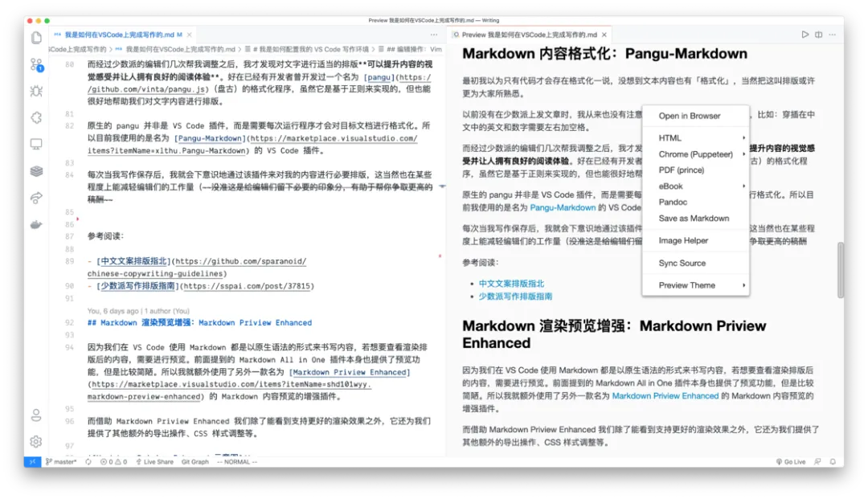Close the markdown source editor tab

(190, 35)
